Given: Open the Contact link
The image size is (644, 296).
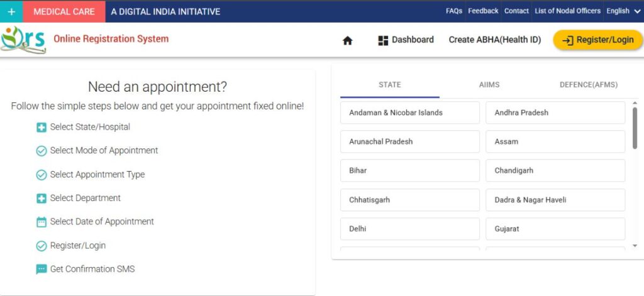Looking at the screenshot, I should (x=516, y=11).
